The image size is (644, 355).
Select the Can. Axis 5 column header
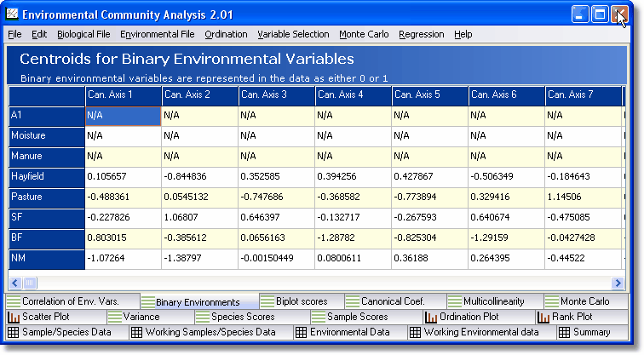430,95
